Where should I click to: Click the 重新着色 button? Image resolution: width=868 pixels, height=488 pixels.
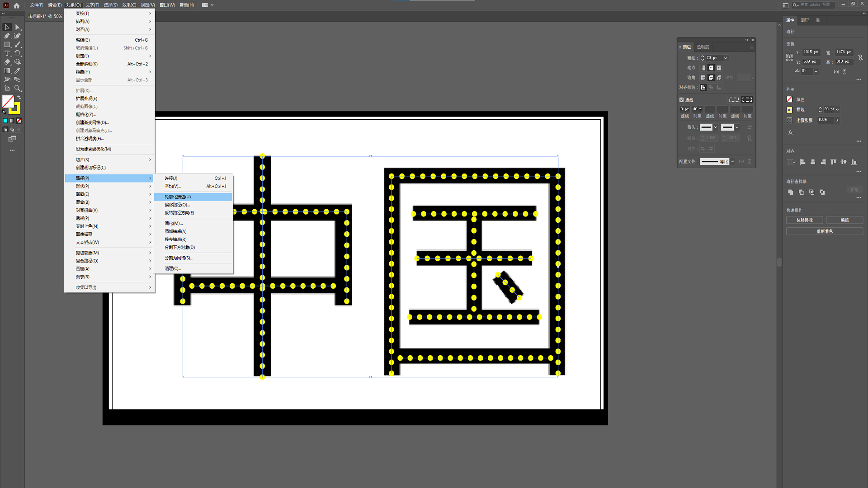coord(824,231)
